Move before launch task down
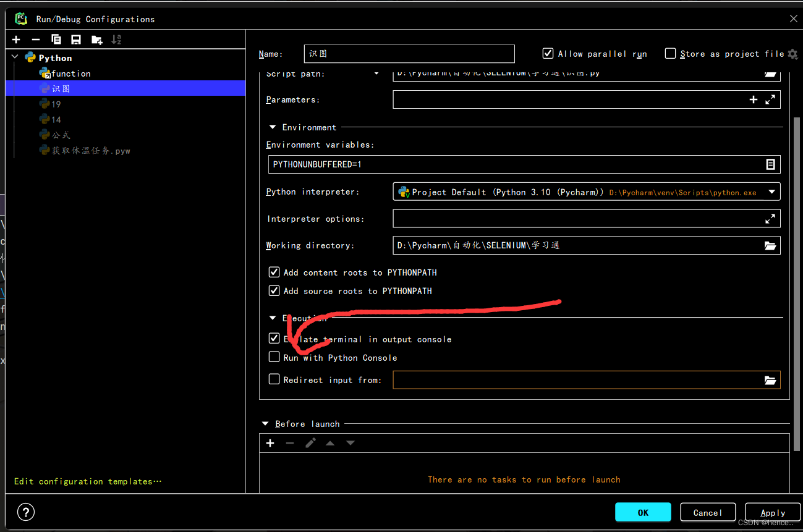803x532 pixels. pyautogui.click(x=351, y=443)
